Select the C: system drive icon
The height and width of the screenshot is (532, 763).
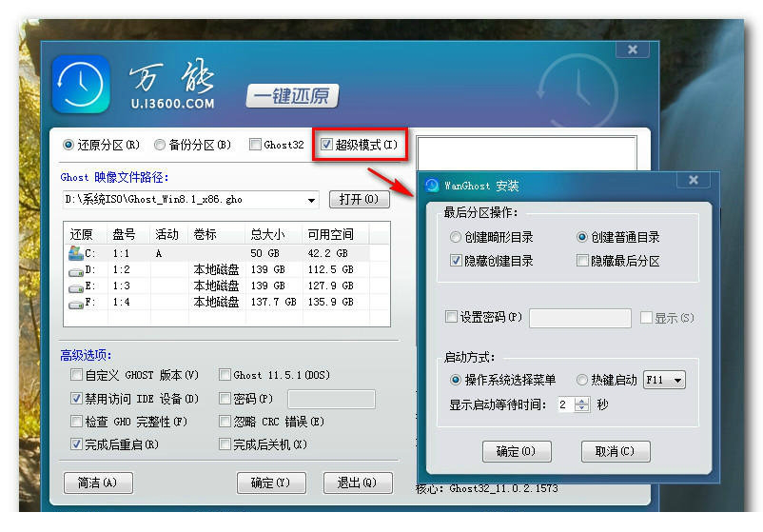76,253
